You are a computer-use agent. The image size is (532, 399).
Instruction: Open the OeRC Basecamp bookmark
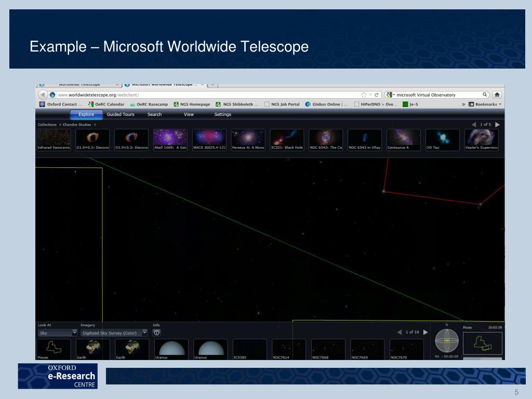(x=149, y=104)
